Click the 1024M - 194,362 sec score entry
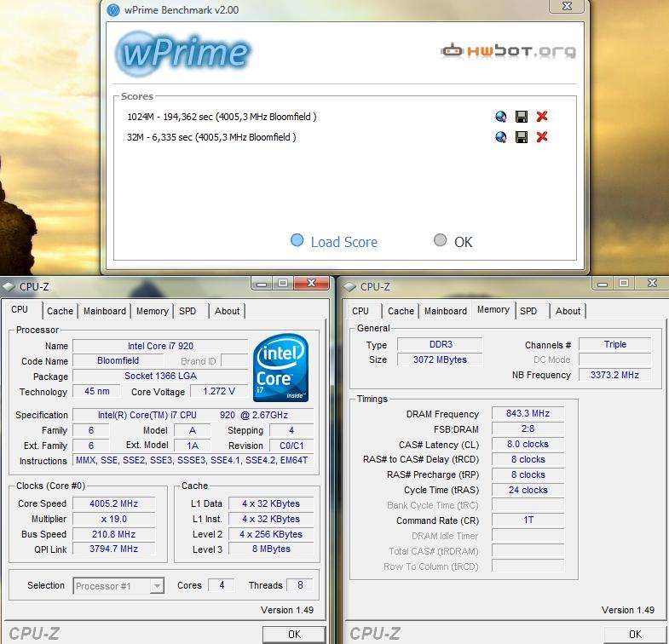Screen dimensions: 669x644 pos(222,117)
